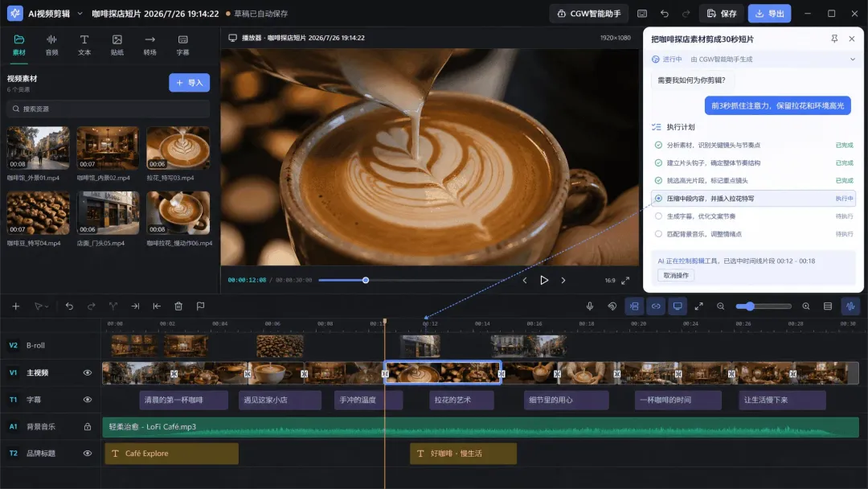Select the 匹配背景音乐 plan step radio

coord(658,234)
